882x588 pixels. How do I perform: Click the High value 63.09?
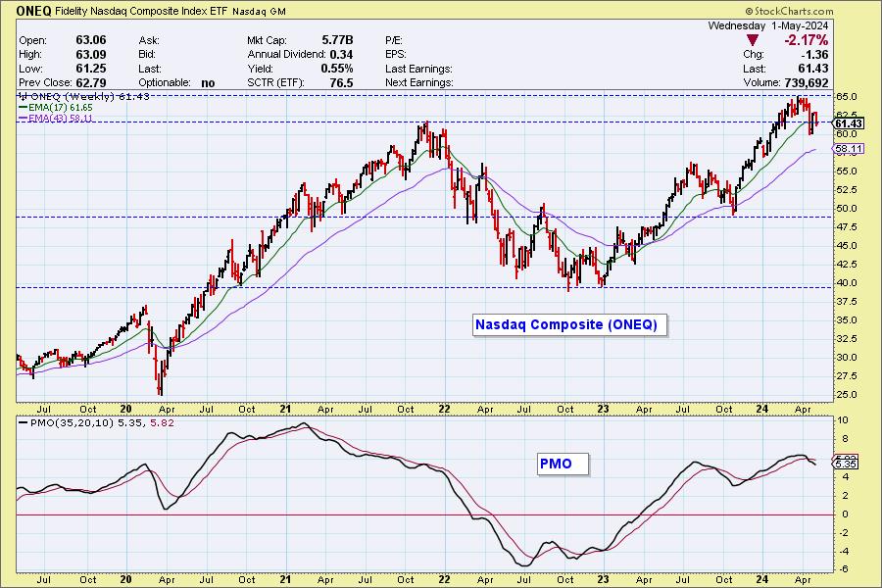[90, 54]
